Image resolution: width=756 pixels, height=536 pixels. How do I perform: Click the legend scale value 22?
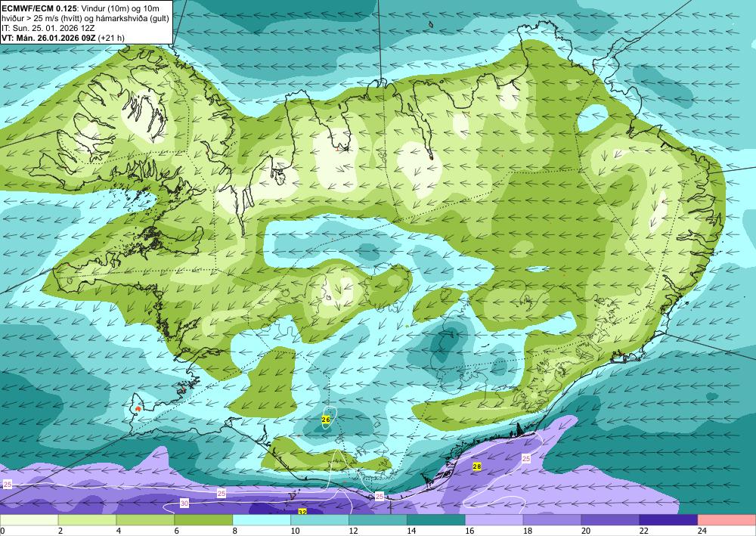click(x=643, y=531)
